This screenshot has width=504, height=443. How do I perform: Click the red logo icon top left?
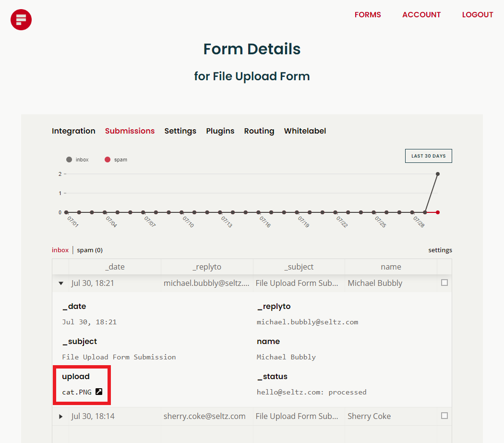[21, 20]
